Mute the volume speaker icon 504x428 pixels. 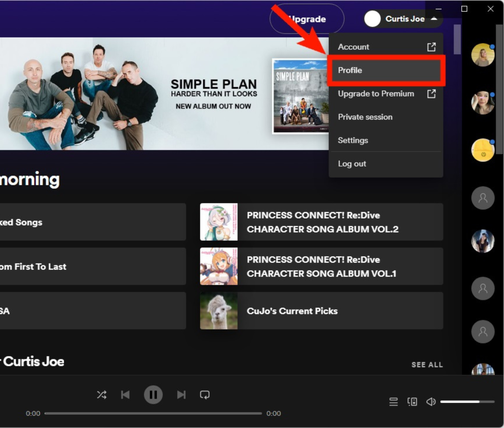pyautogui.click(x=431, y=402)
